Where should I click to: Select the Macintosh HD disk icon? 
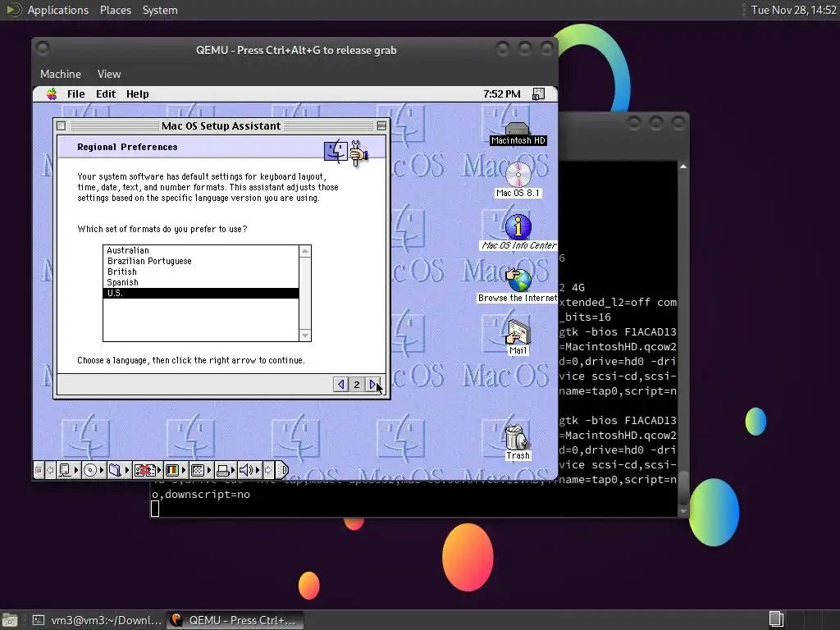point(518,134)
